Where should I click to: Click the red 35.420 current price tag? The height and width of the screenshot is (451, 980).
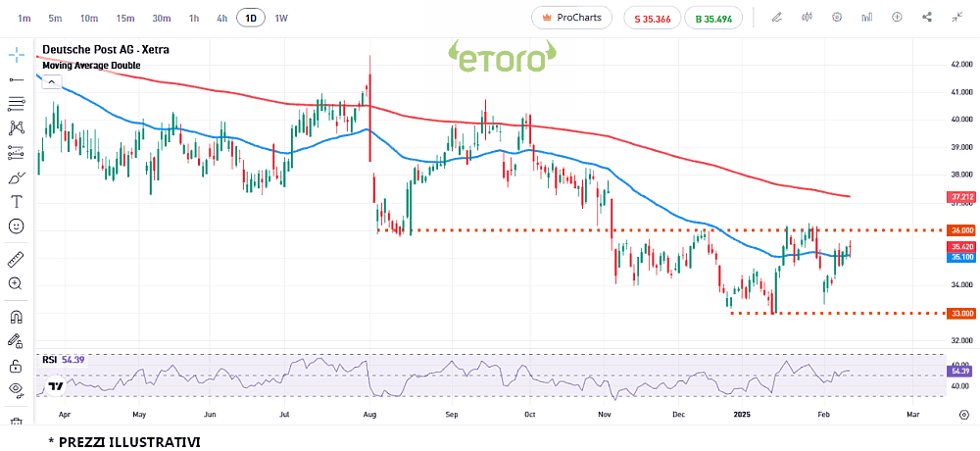[x=962, y=247]
